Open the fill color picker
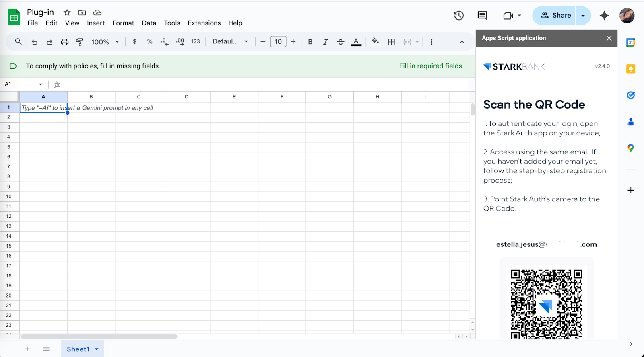644x357 pixels. [x=375, y=42]
